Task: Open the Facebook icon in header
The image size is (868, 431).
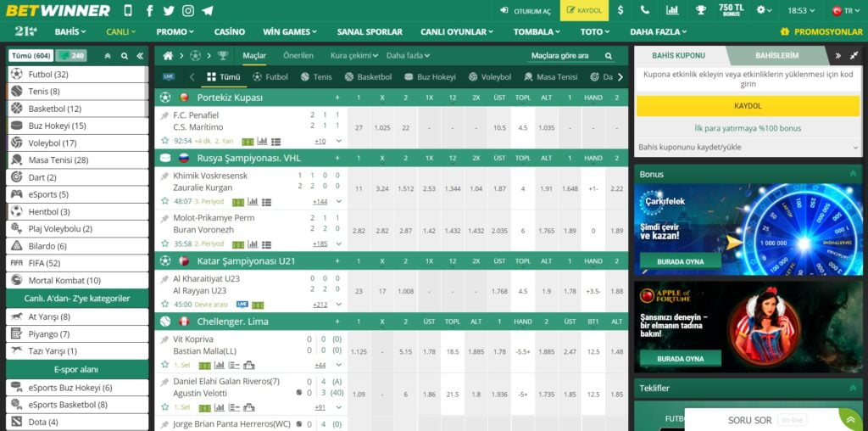Action: (149, 10)
